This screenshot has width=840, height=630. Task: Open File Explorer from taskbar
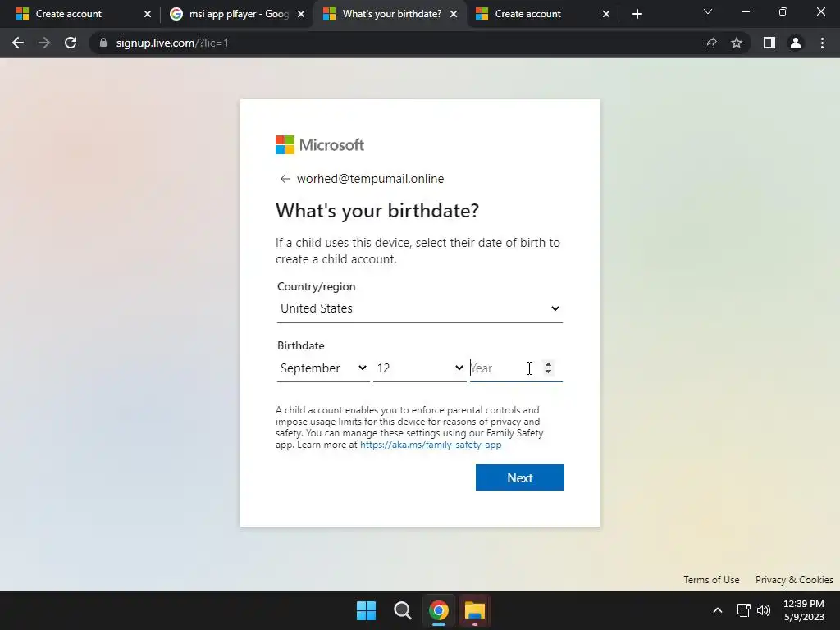(475, 610)
